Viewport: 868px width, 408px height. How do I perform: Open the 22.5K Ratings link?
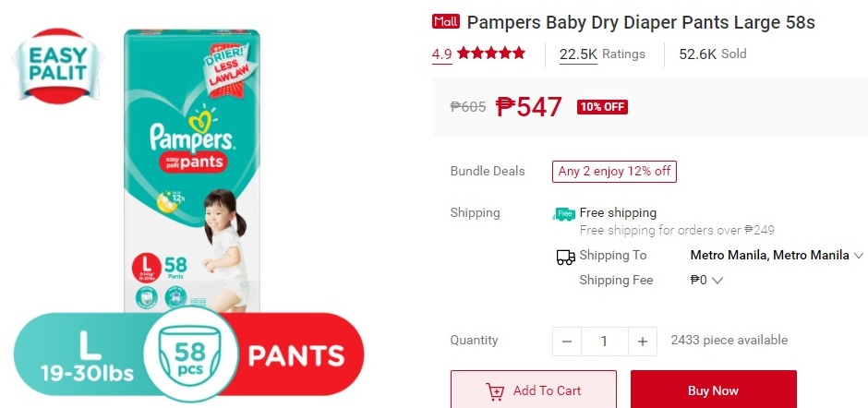[x=602, y=54]
